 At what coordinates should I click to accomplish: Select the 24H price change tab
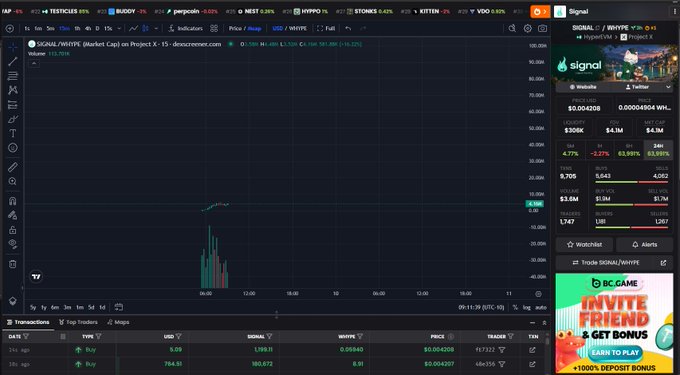[x=658, y=150]
